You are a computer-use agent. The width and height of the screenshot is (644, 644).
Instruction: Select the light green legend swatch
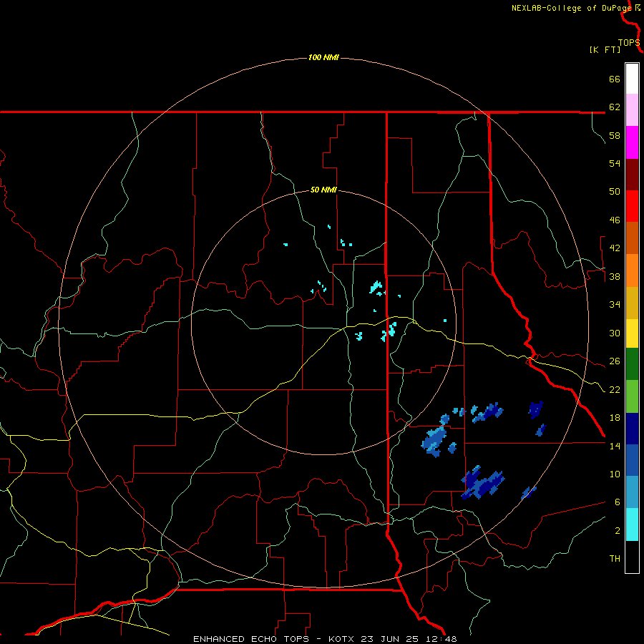coord(632,396)
